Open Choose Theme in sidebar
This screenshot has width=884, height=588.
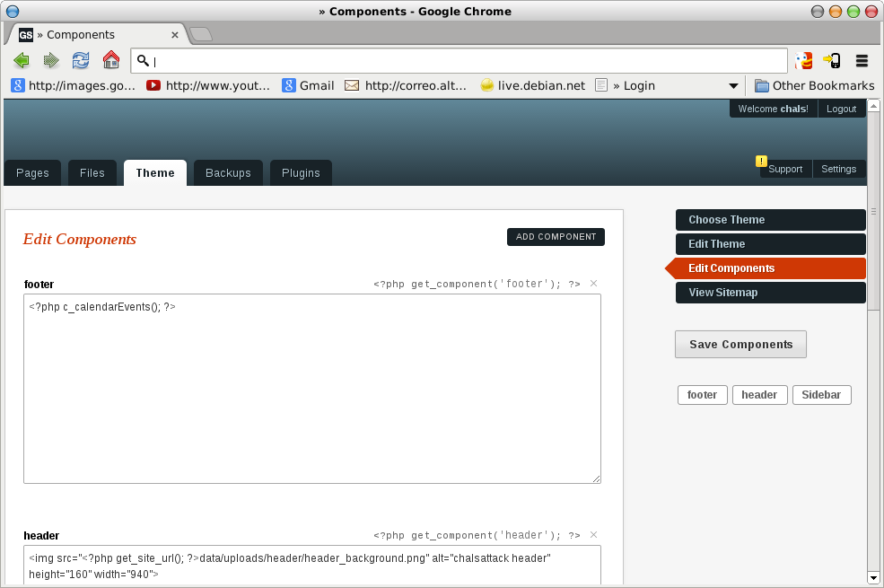coord(771,220)
